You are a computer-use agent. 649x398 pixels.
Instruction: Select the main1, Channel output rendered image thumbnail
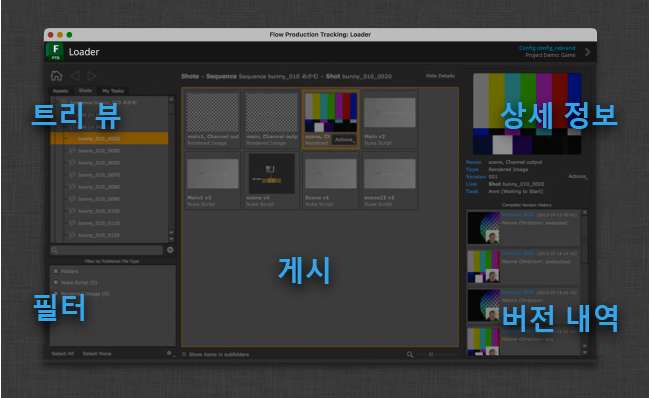[212, 119]
